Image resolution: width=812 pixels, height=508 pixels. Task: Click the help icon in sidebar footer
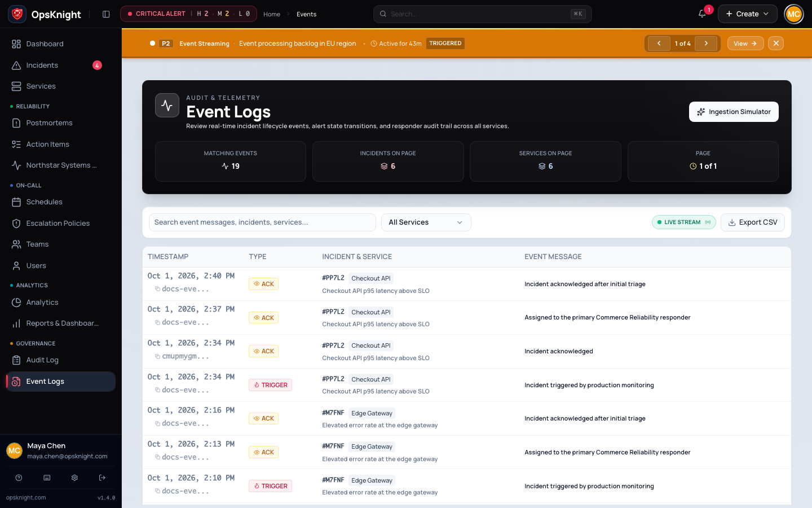click(19, 478)
